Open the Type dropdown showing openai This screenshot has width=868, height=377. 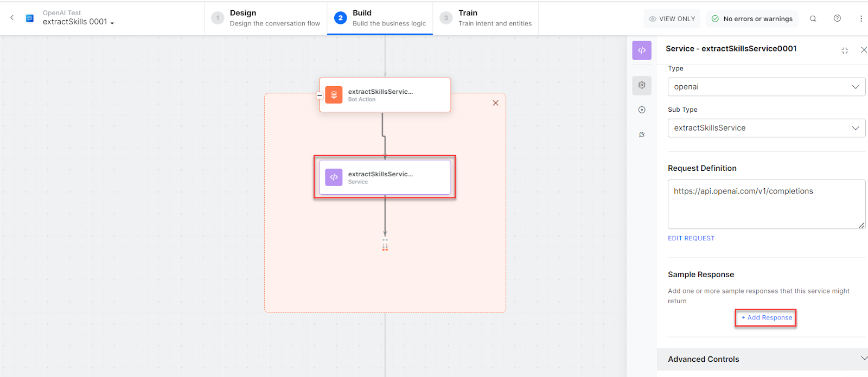(766, 87)
